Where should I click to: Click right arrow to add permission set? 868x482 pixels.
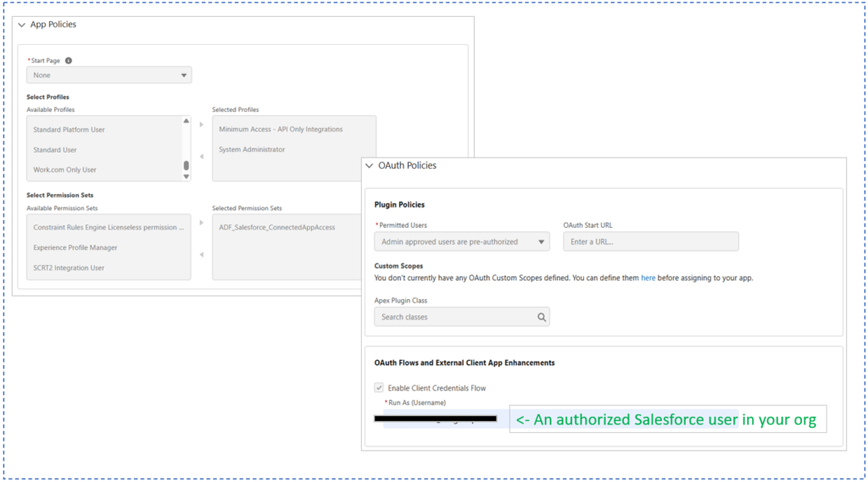202,223
